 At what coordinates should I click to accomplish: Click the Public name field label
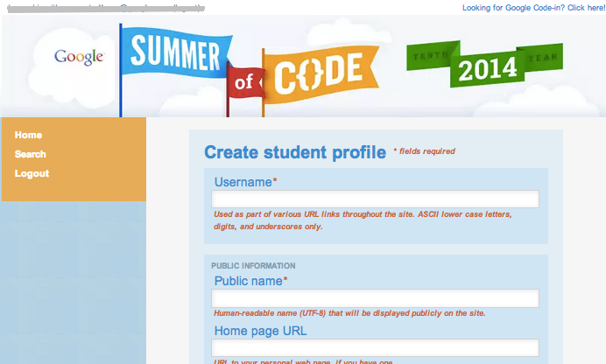250,281
